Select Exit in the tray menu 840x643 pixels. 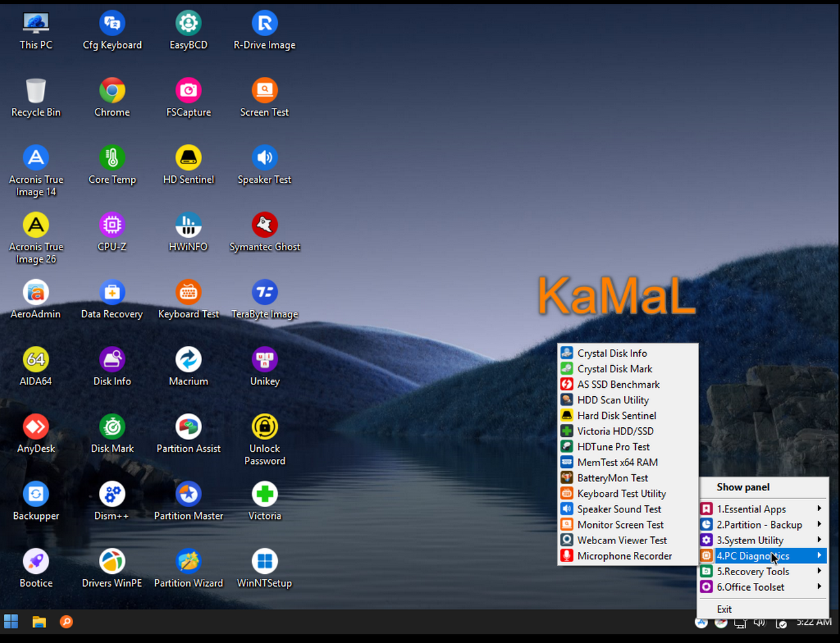pos(763,609)
